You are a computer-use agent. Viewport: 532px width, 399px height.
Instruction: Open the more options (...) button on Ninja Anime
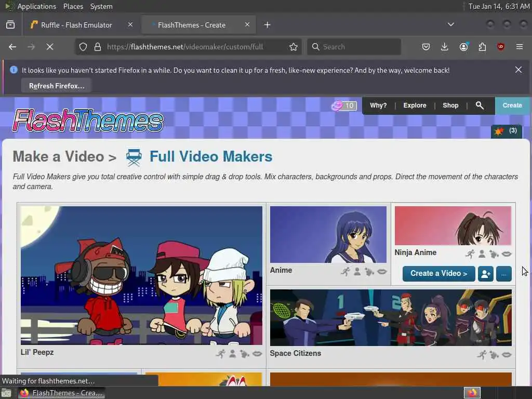point(504,273)
